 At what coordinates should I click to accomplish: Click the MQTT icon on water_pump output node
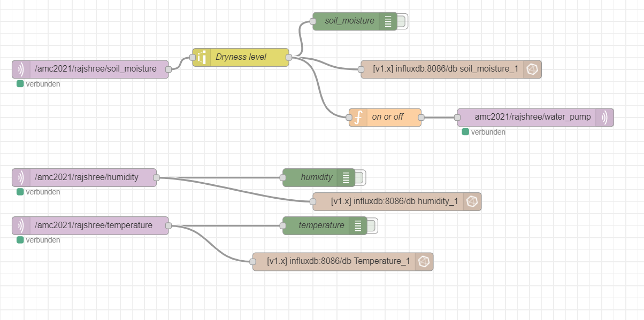604,118
